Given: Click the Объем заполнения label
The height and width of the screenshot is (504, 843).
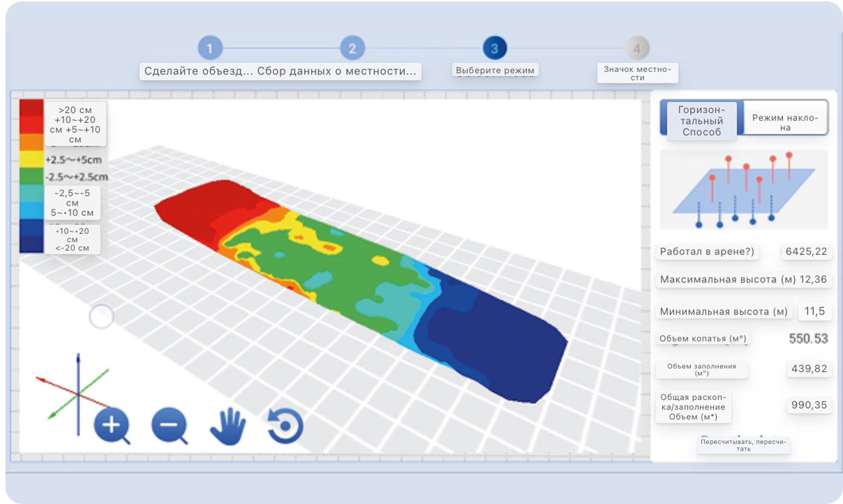Looking at the screenshot, I should tap(702, 370).
